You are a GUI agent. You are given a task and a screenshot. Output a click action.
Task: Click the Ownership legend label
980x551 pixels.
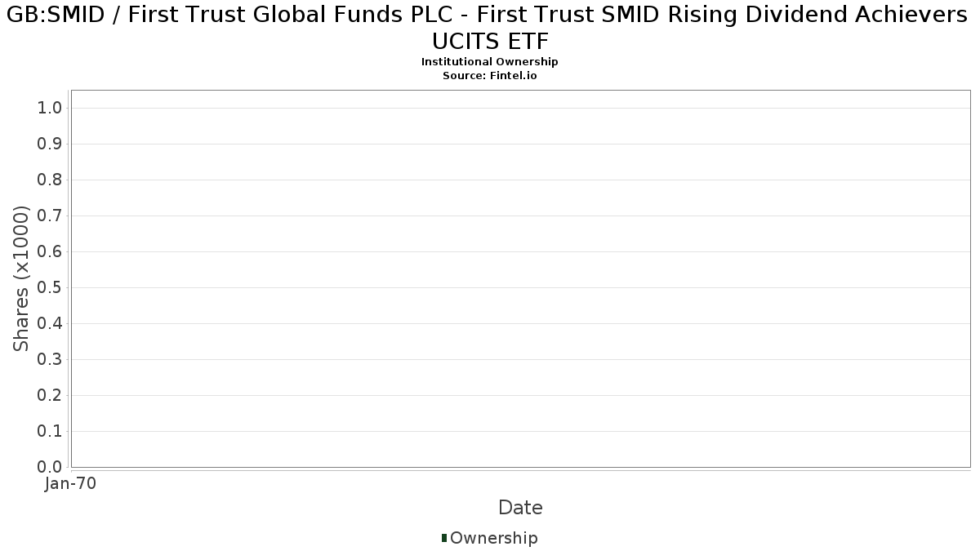494,538
